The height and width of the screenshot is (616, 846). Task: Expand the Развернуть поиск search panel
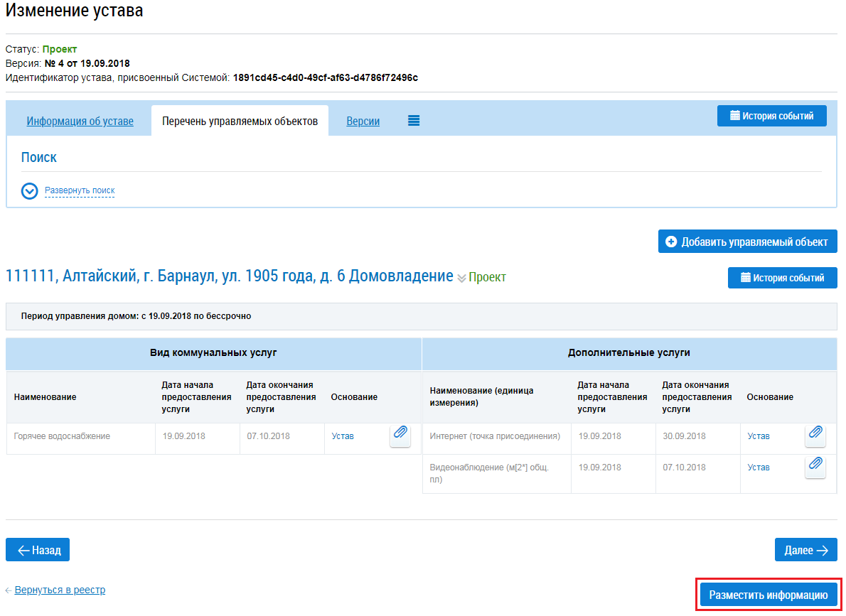coord(80,190)
